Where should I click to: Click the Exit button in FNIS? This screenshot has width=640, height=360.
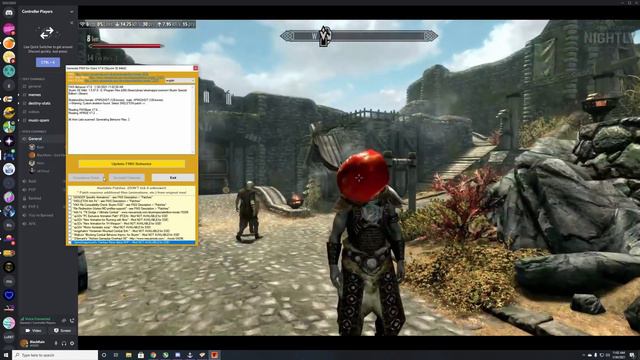click(173, 178)
